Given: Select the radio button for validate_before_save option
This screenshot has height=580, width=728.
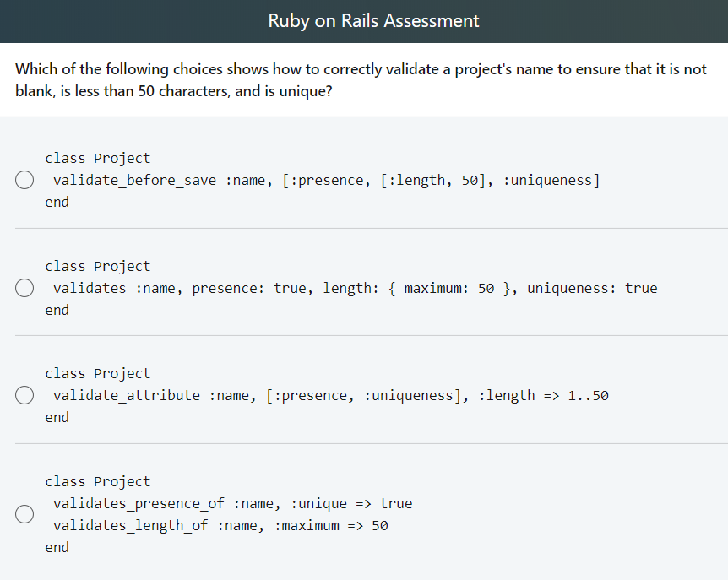Looking at the screenshot, I should point(24,179).
